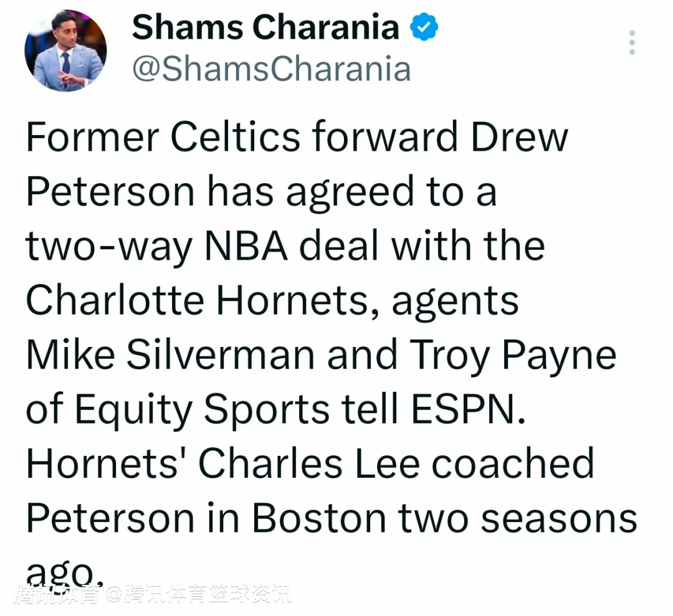Click the blue verified checkmark badge
Image resolution: width=673 pixels, height=616 pixels.
[x=424, y=27]
